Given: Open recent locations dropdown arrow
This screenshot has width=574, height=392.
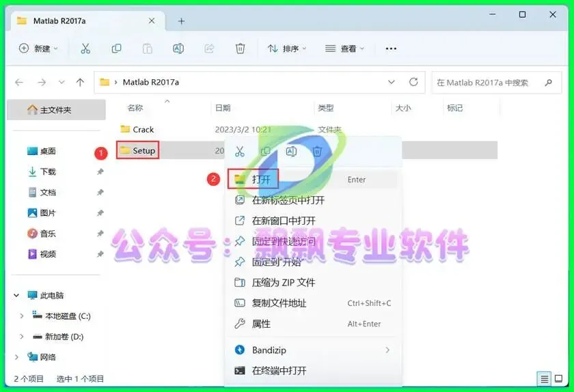Looking at the screenshot, I should tap(61, 83).
